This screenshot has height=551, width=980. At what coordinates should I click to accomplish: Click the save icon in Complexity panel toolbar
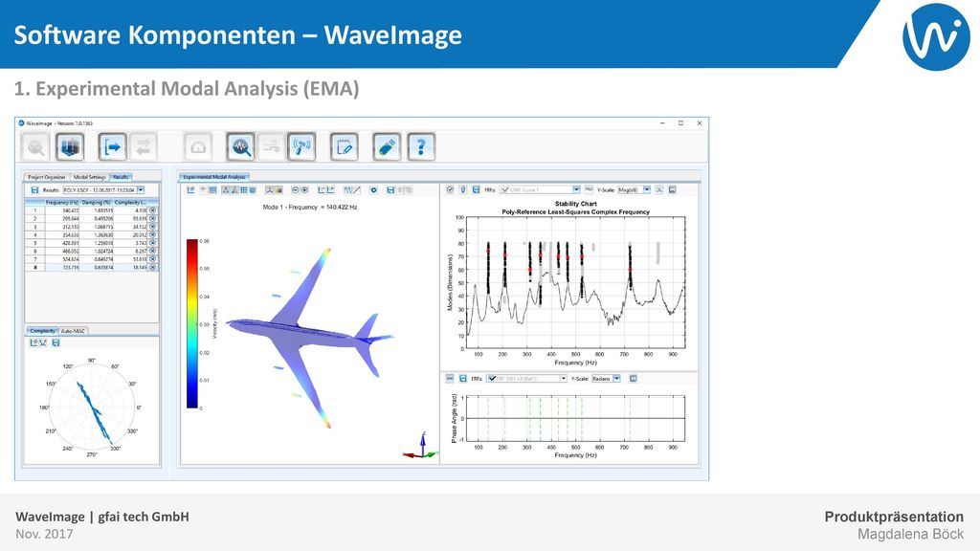tap(56, 343)
